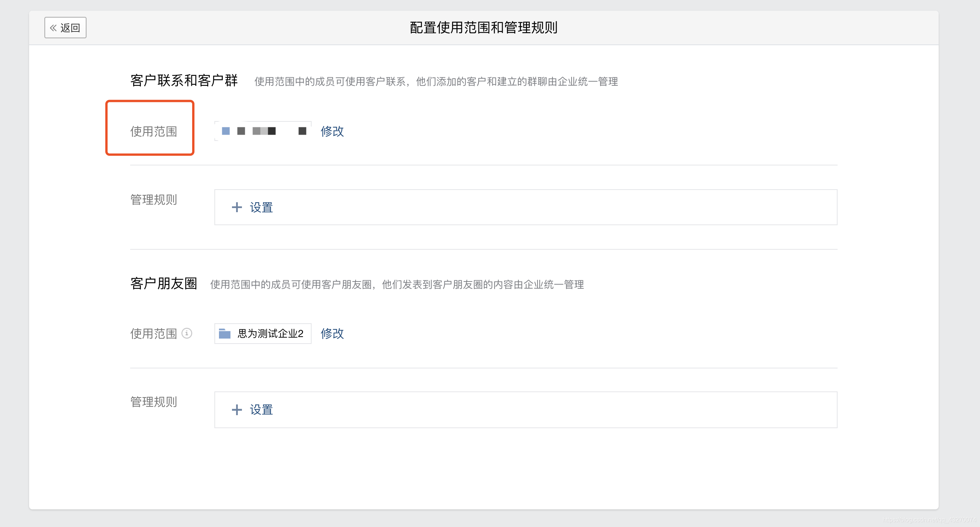Screen dimensions: 980x527
Task: Click the 客户朋友圈 section heading
Action: pyautogui.click(x=163, y=283)
